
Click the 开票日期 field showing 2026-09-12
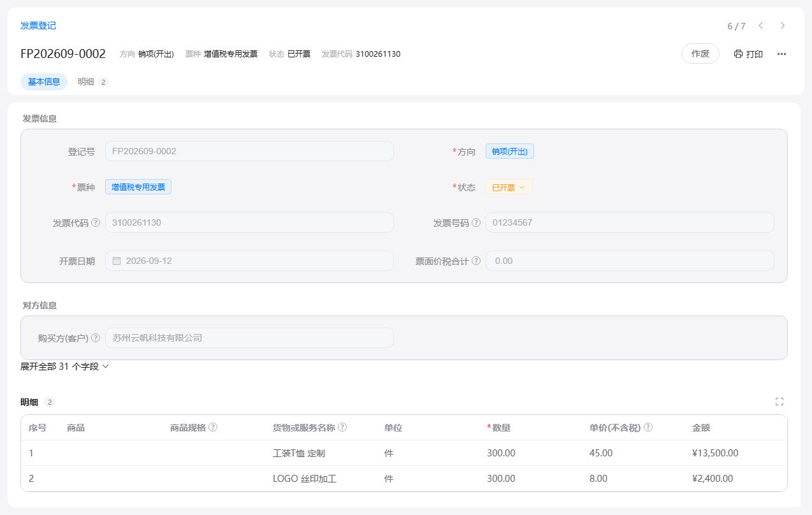[249, 261]
